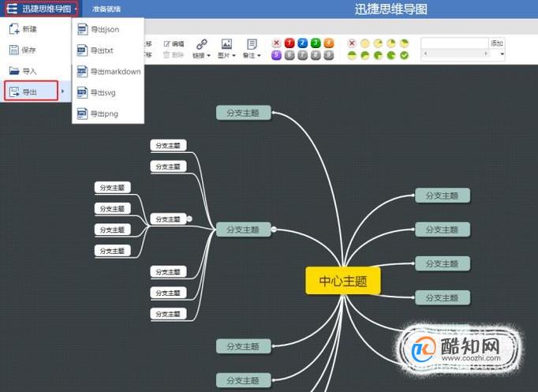Set progress to one-quarter pie icon
This screenshot has width=538, height=392.
coord(391,43)
